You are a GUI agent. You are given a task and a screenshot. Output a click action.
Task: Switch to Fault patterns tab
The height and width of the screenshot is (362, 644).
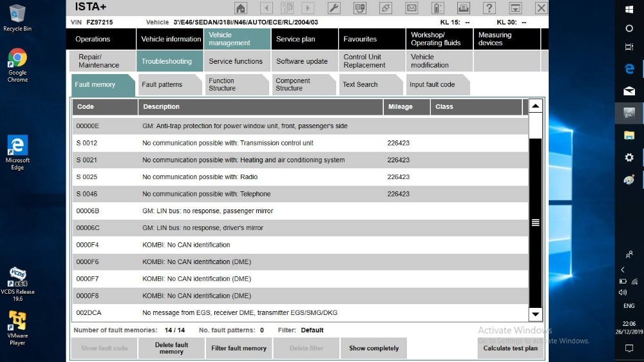(x=169, y=84)
